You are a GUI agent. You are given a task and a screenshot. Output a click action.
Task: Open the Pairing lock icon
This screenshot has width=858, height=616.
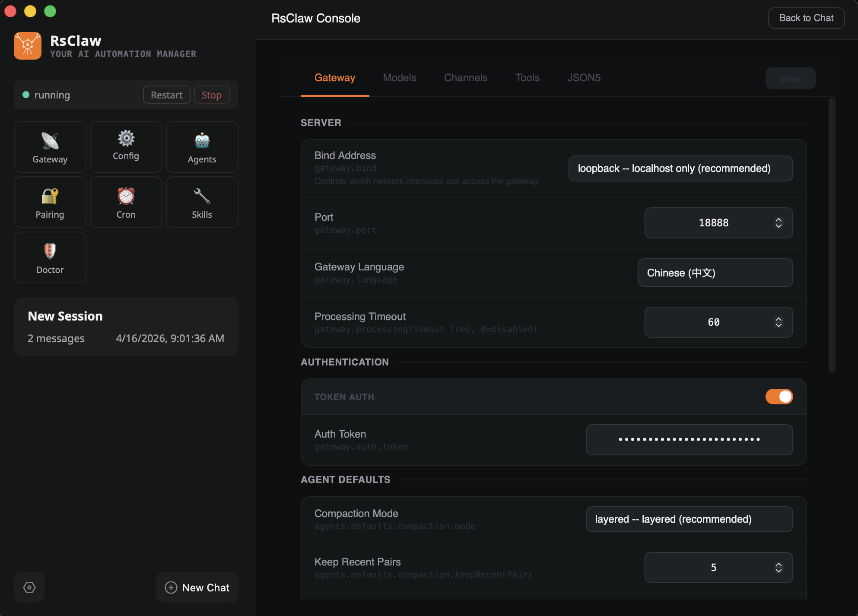50,202
